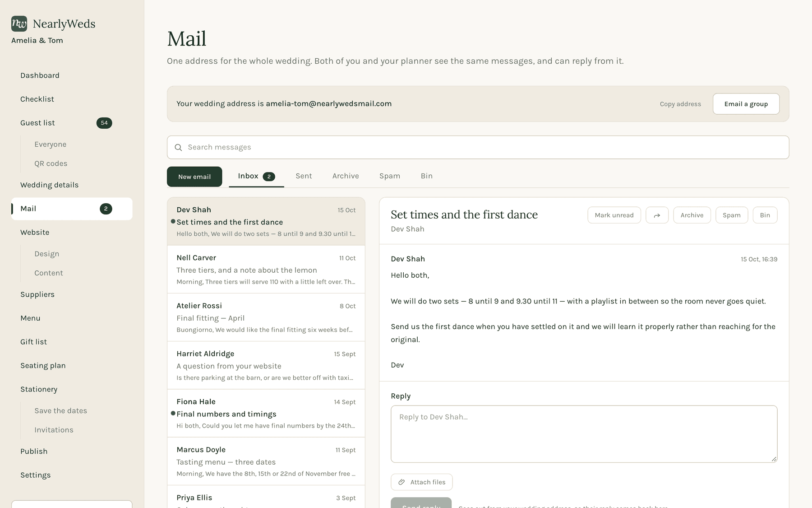The height and width of the screenshot is (508, 812).
Task: Switch to the Sent tab
Action: pyautogui.click(x=304, y=176)
